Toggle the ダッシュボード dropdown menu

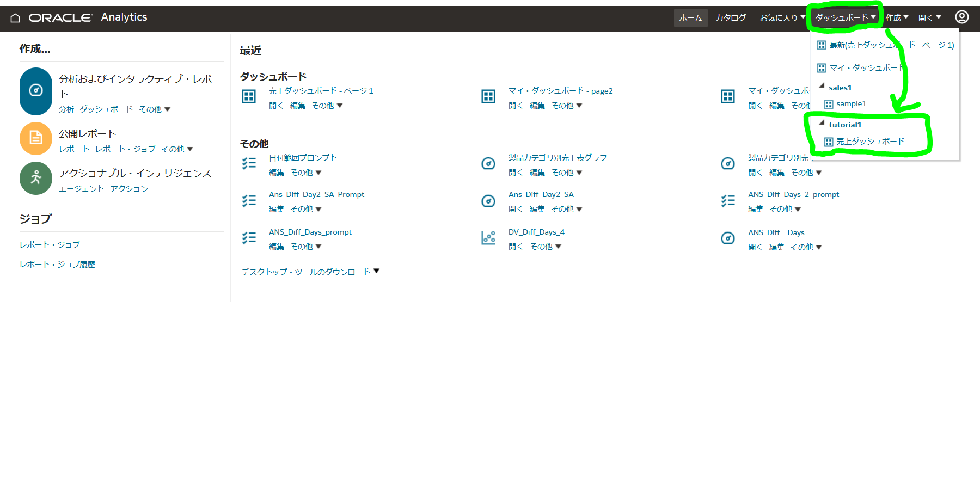846,18
